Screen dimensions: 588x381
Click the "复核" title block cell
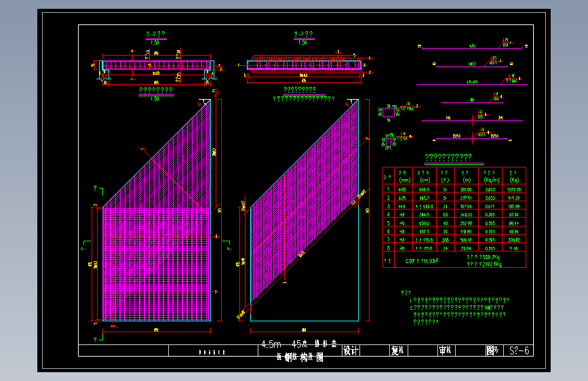click(x=397, y=350)
